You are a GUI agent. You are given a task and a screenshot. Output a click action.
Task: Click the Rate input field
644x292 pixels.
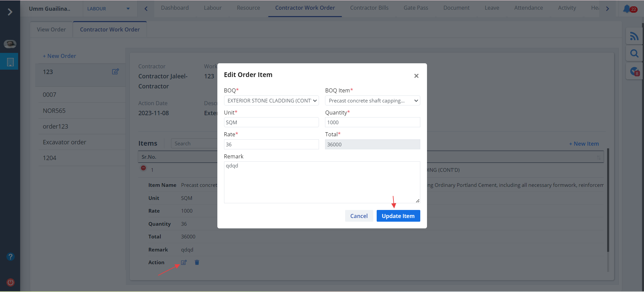click(271, 145)
